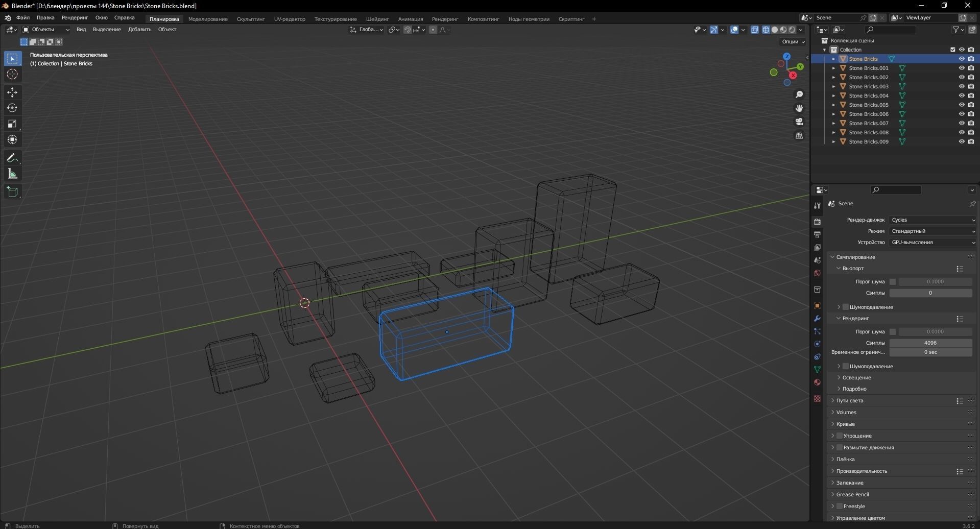This screenshot has width=980, height=529.
Task: Pick the Annotate pencil tool
Action: pos(12,158)
